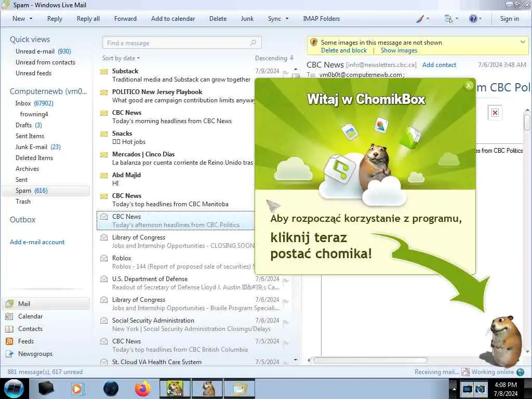Select the Unread e-mail (930) quick view
Screen dimensions: 532x399
43,51
